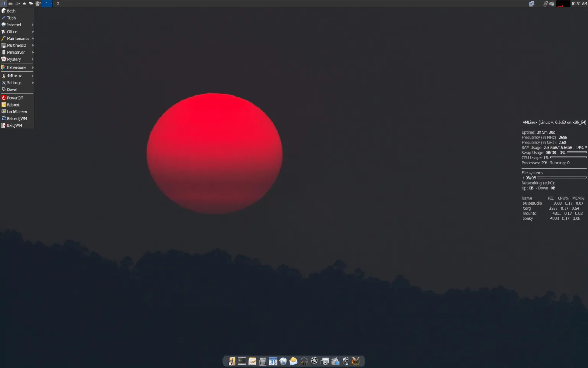Open the text editor icon in the dock
The height and width of the screenshot is (368, 588).
pyautogui.click(x=252, y=361)
